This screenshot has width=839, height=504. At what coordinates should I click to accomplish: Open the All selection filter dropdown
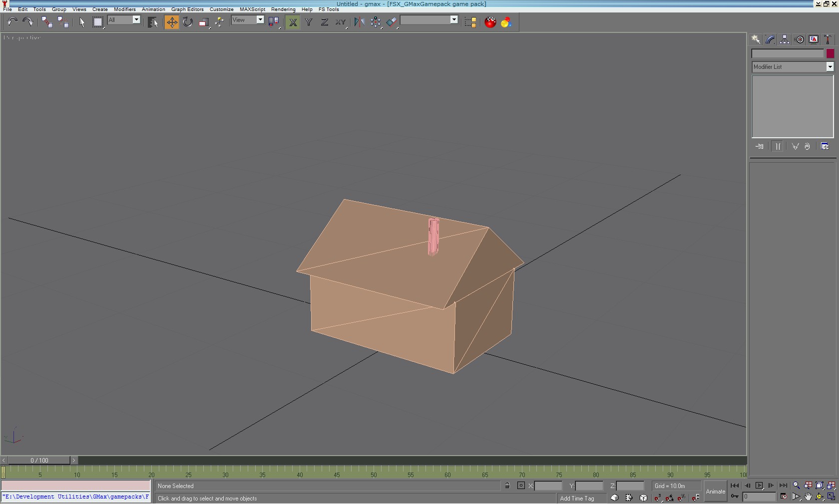pos(124,20)
